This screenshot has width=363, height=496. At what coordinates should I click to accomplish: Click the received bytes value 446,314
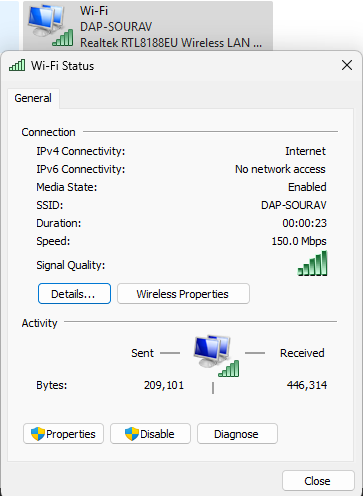[307, 385]
